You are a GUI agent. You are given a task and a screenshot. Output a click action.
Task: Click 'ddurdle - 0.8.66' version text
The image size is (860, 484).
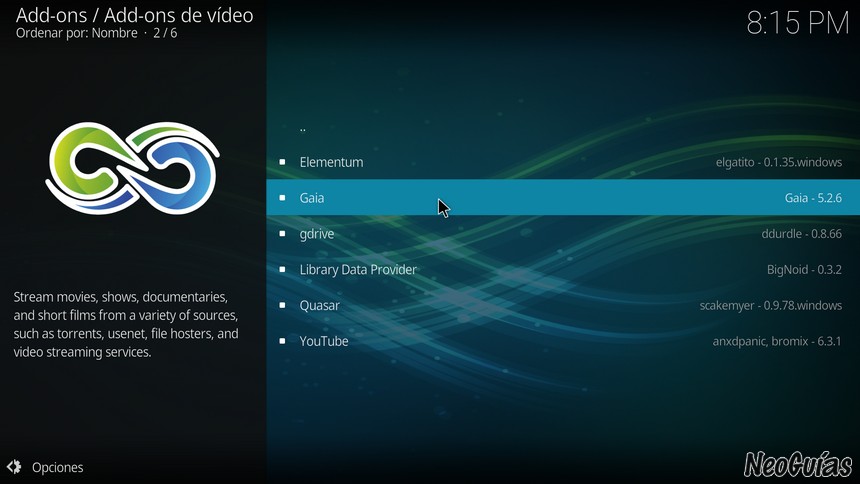[x=801, y=234]
